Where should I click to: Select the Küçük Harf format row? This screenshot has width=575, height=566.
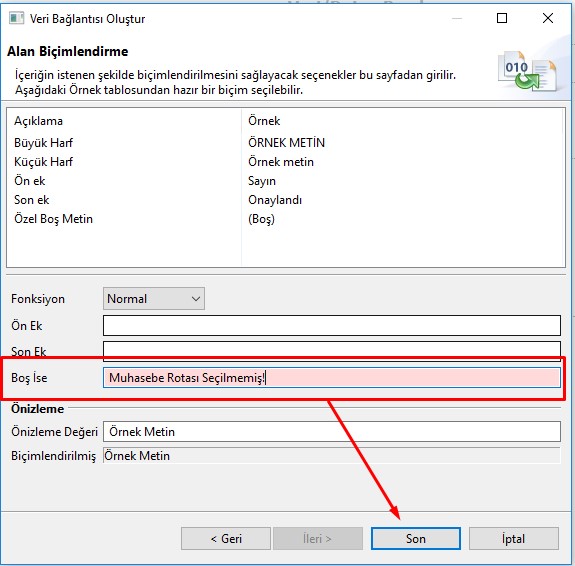point(286,162)
